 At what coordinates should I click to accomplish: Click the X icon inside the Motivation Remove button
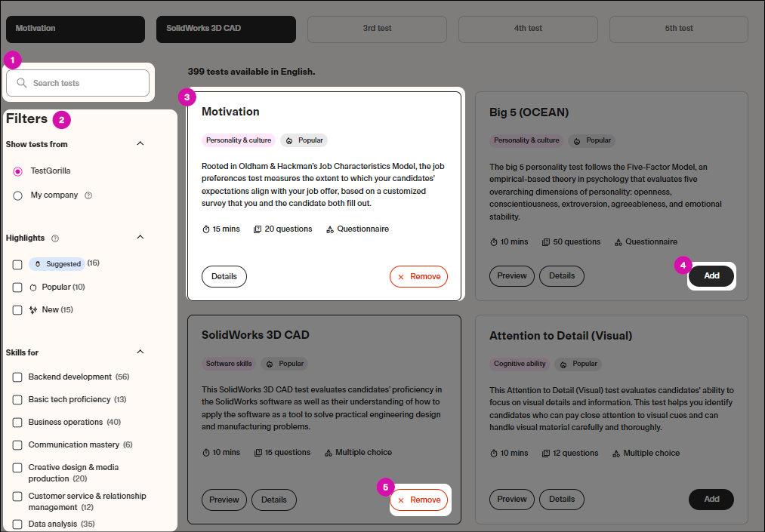click(x=399, y=276)
